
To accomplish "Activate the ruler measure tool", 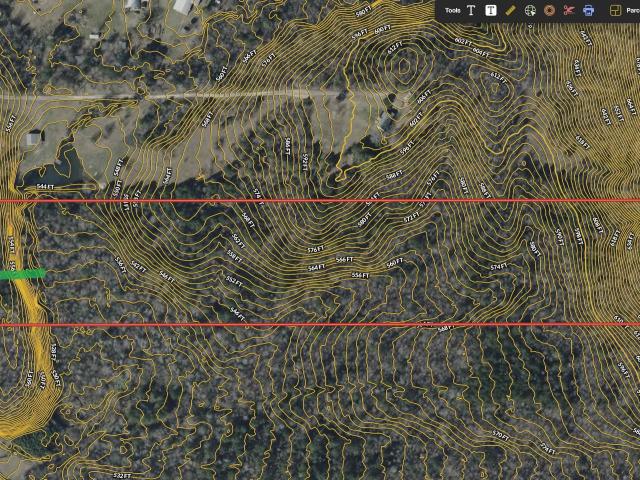I will point(510,10).
